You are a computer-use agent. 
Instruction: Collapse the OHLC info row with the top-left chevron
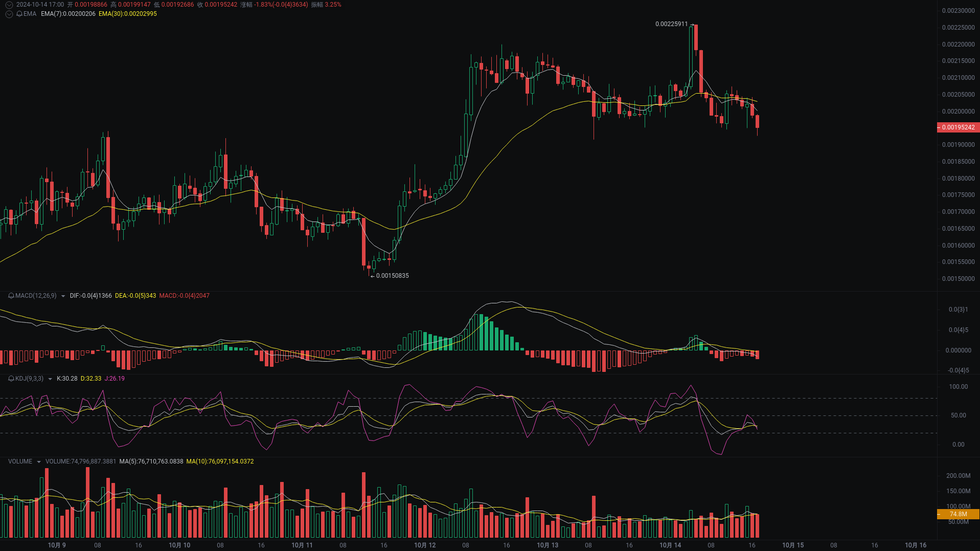(8, 5)
